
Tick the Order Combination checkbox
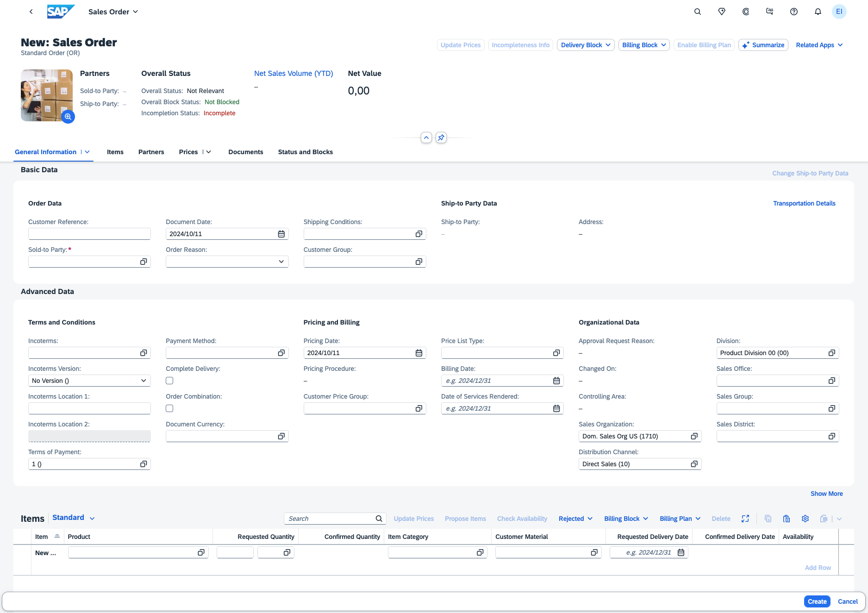tap(169, 408)
